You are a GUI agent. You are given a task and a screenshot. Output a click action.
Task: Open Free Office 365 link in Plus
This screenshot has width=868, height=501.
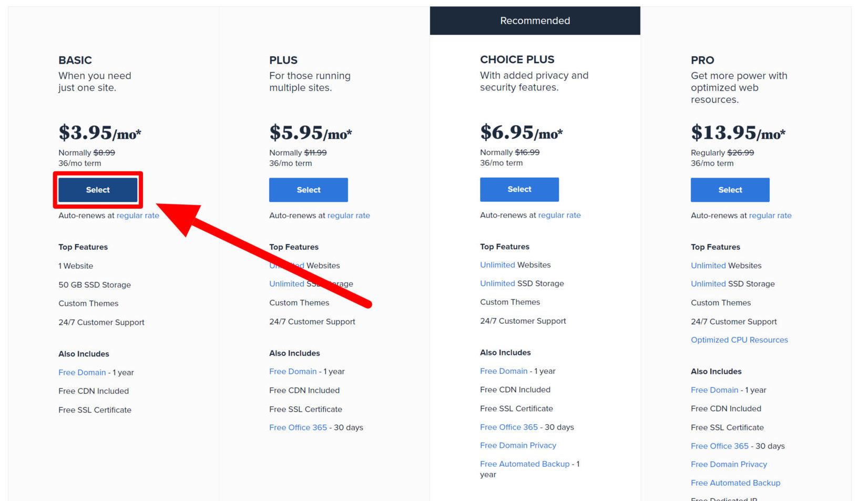(x=298, y=427)
